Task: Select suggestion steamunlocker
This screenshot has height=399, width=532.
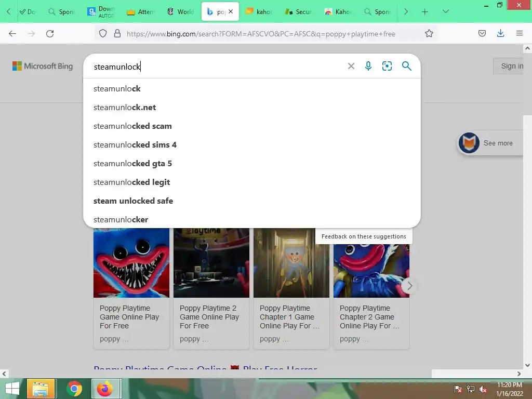Action: click(x=252, y=219)
